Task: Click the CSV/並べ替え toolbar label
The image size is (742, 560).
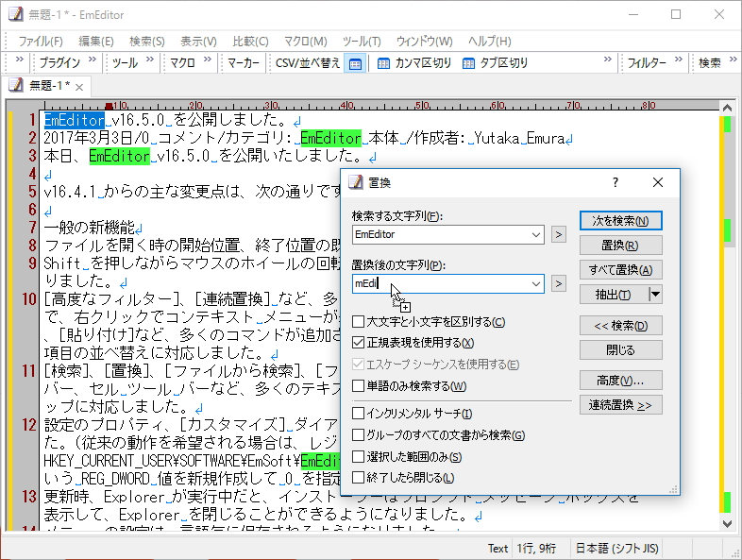Action: tap(308, 63)
